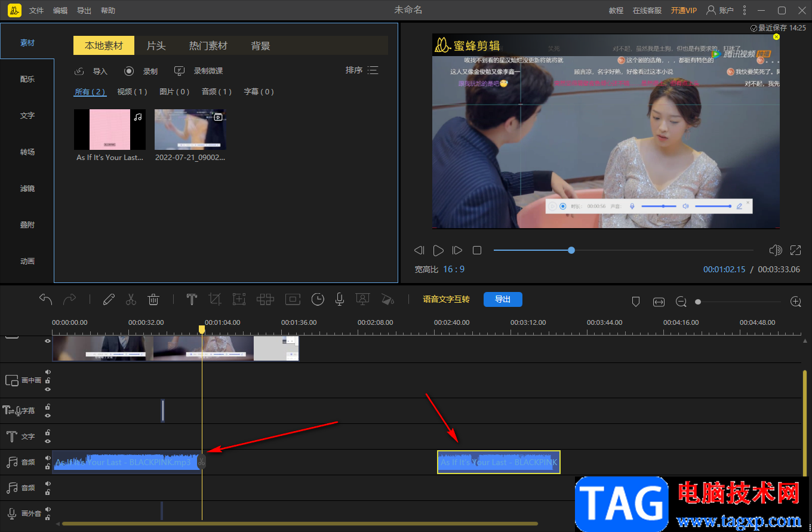Toggle eye visibility on 画中画 track
Screen dimensions: 812x532
(x=48, y=389)
